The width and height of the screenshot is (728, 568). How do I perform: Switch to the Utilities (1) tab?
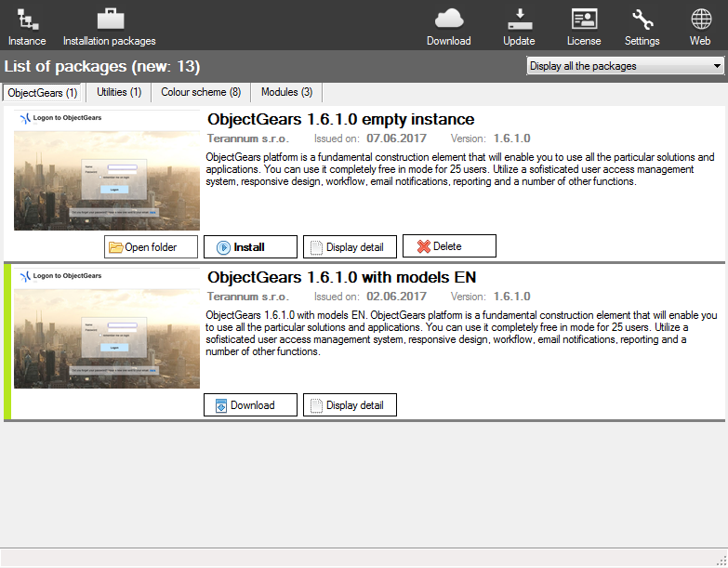click(119, 92)
